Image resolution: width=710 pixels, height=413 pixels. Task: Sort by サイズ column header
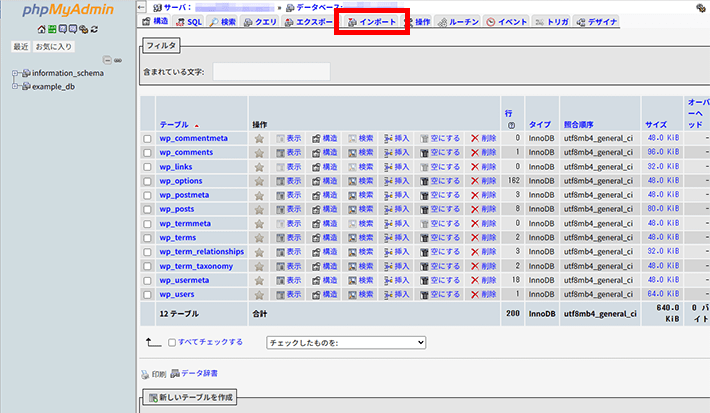click(656, 125)
